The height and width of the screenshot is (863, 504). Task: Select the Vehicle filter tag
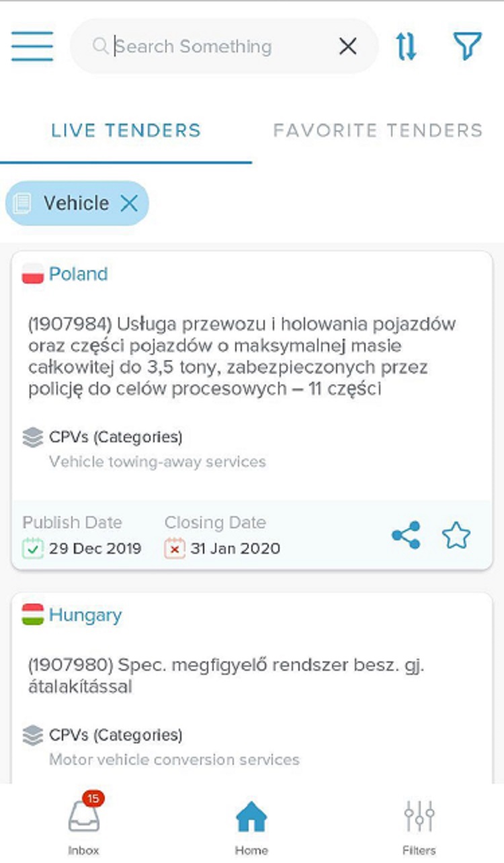75,203
